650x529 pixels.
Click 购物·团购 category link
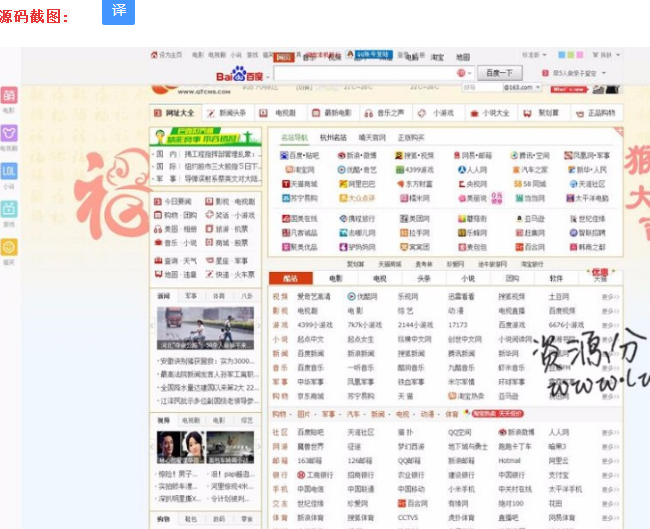pyautogui.click(x=175, y=215)
